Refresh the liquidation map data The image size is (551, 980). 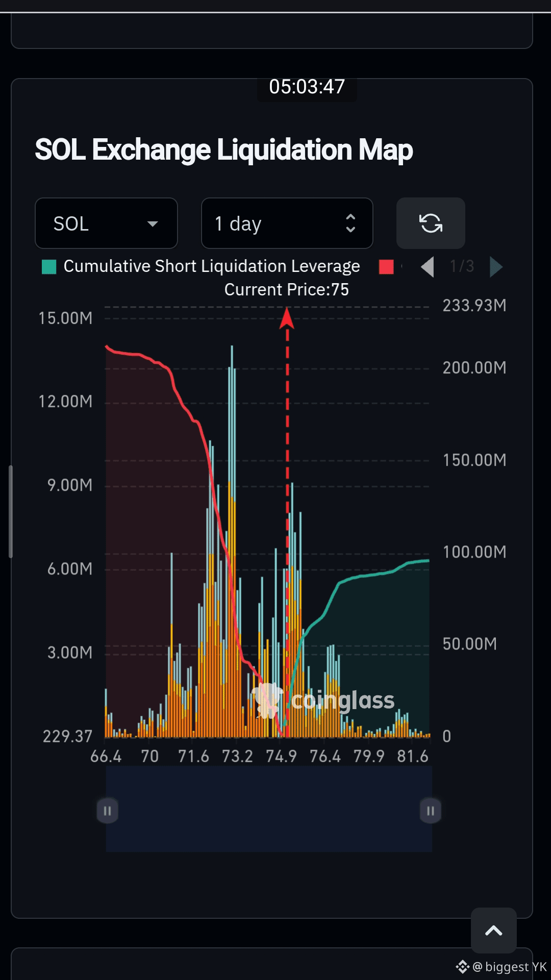tap(431, 223)
